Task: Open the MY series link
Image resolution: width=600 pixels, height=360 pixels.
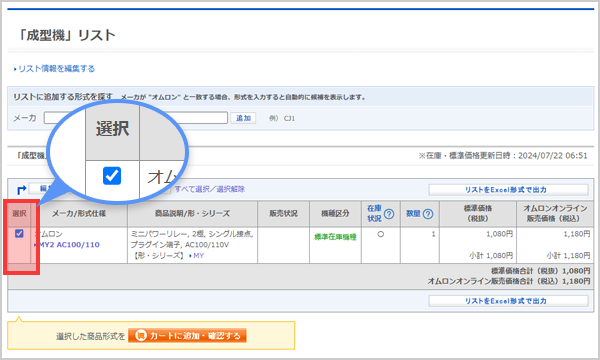Action: [x=198, y=256]
